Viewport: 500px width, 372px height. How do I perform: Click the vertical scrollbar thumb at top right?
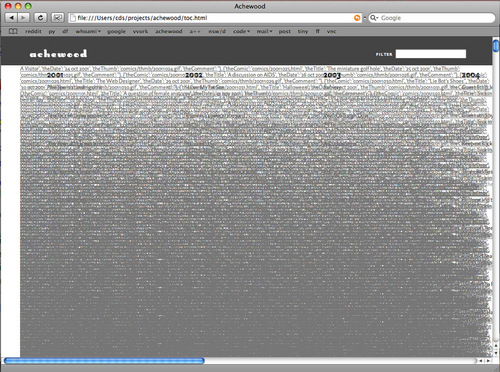[x=496, y=45]
